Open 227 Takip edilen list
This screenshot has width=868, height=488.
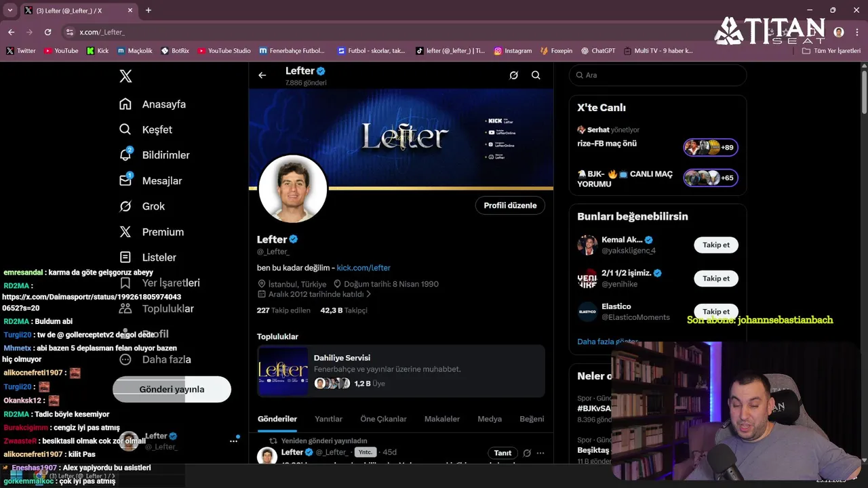tap(283, 310)
